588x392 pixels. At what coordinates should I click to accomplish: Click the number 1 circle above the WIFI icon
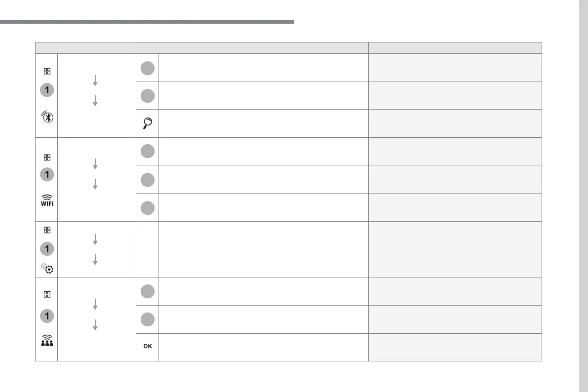tap(47, 175)
